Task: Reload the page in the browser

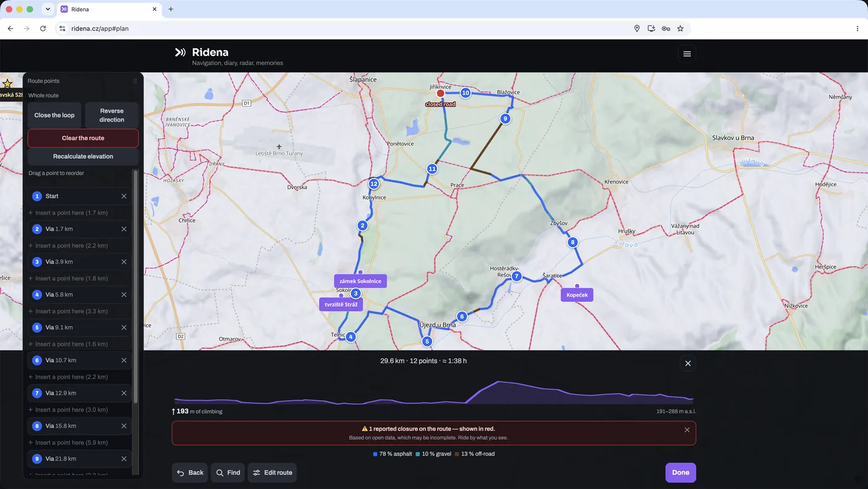Action: coord(43,29)
